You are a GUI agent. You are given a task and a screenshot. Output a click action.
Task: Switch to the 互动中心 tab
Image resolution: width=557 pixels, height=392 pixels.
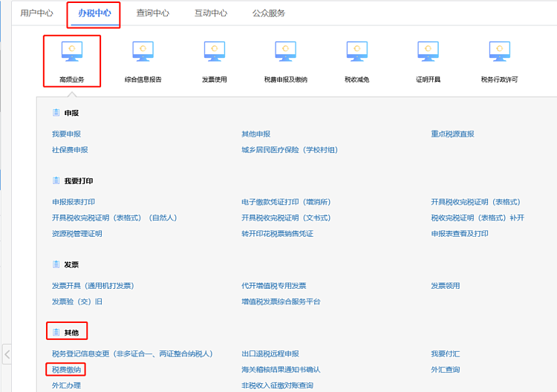pyautogui.click(x=211, y=13)
